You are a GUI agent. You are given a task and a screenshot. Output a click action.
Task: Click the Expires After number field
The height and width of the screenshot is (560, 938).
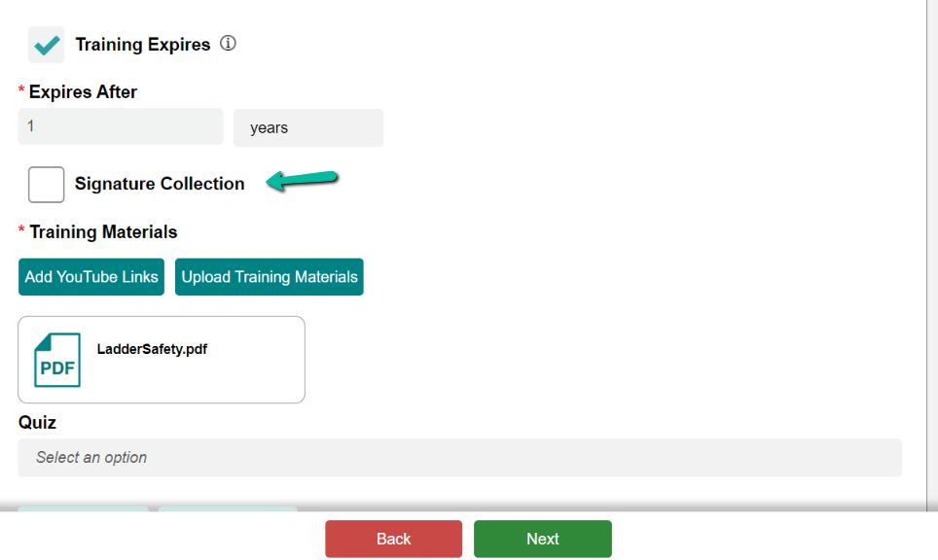(121, 126)
